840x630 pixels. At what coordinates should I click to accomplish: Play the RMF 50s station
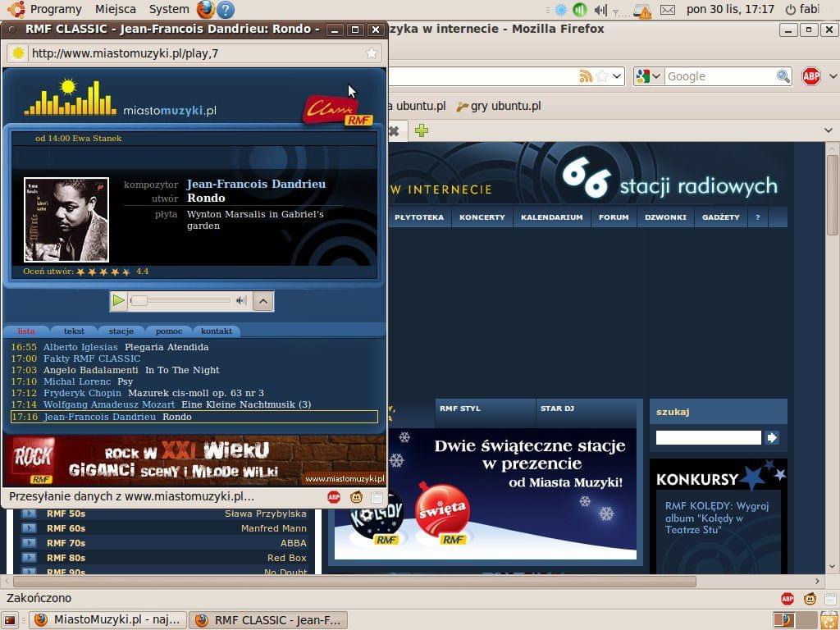click(x=29, y=514)
